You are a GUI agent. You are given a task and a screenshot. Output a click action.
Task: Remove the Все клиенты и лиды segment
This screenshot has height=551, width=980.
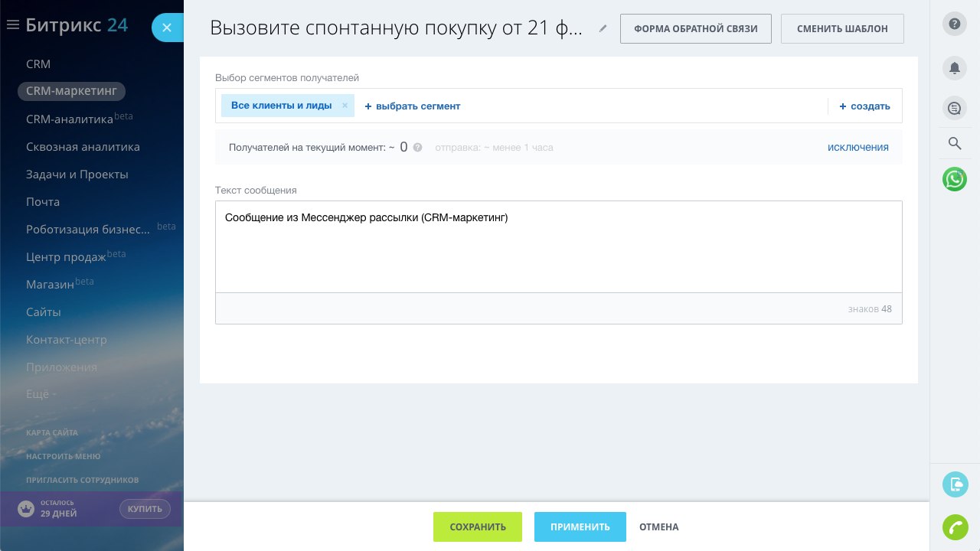point(345,106)
